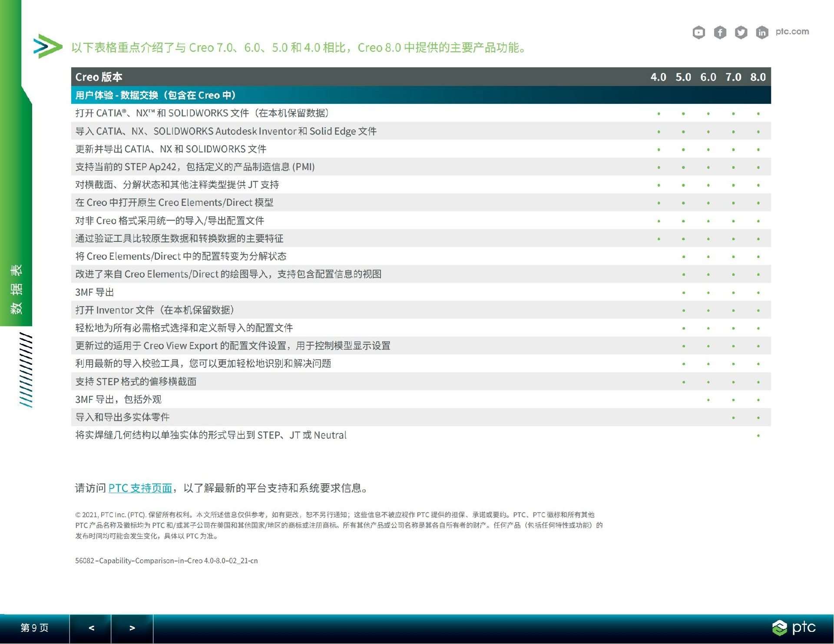Select the 第 9 页 page indicator

(34, 628)
